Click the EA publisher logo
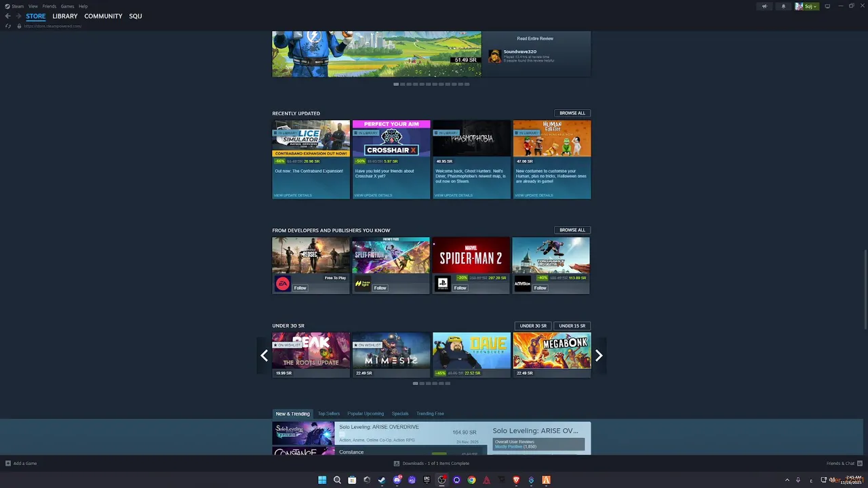The height and width of the screenshot is (488, 868). click(283, 284)
